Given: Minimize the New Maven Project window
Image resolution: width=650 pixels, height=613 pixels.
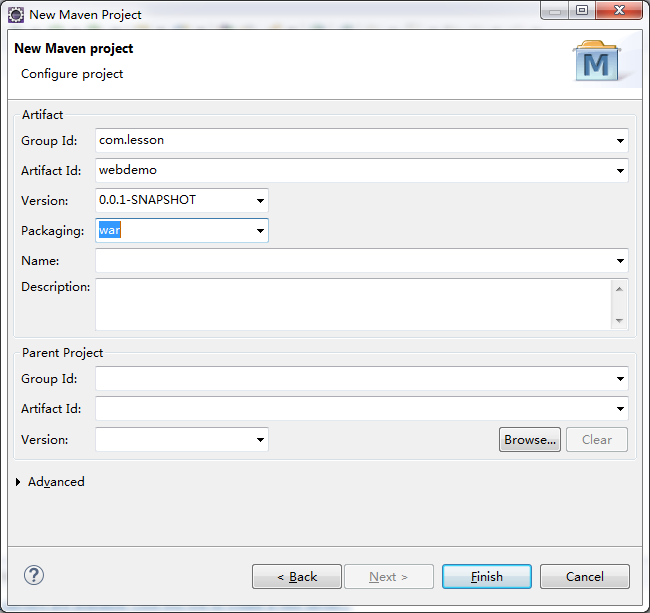Looking at the screenshot, I should (555, 10).
